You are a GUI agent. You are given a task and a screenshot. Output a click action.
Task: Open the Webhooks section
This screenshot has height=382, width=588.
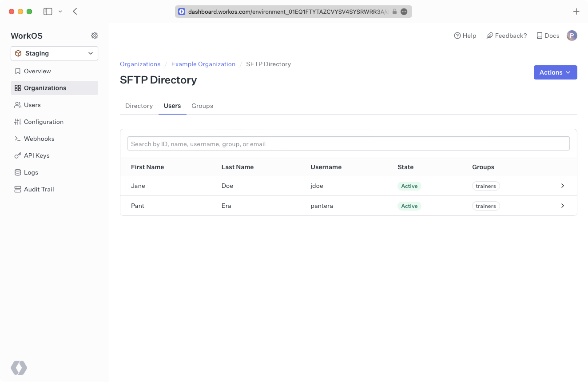40,139
